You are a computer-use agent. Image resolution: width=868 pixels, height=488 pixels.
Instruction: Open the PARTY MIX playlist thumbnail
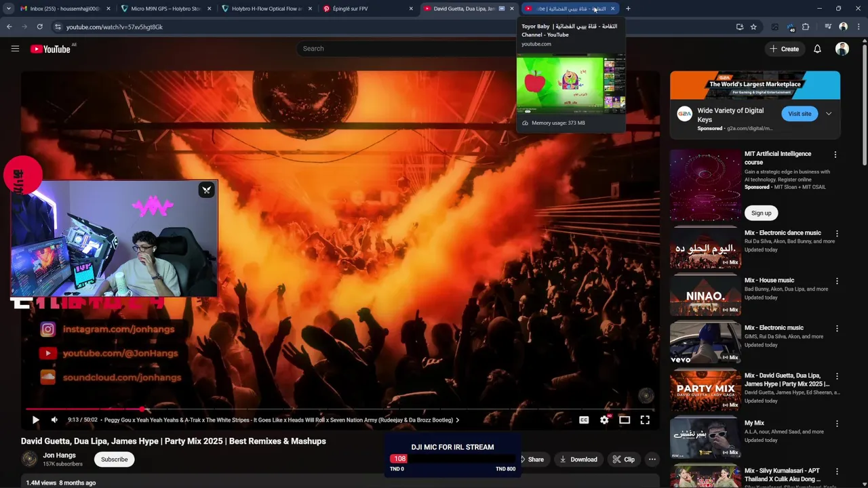point(705,390)
